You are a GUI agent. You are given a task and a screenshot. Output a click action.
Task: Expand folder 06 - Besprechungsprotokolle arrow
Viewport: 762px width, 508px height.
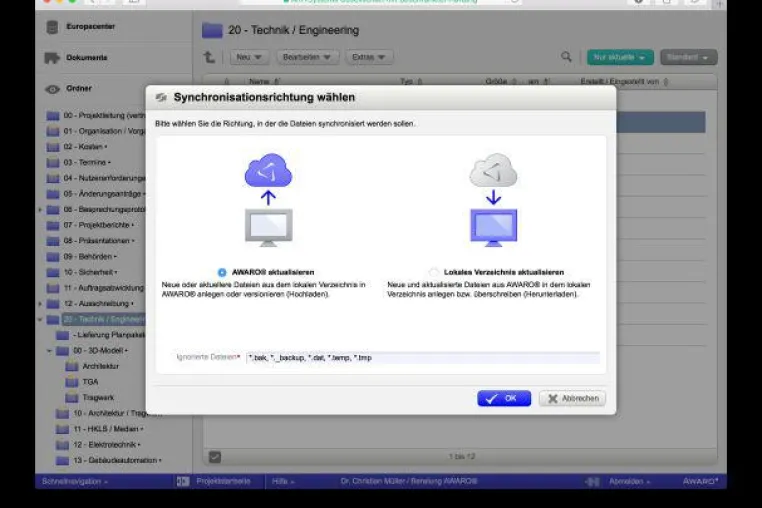40,210
